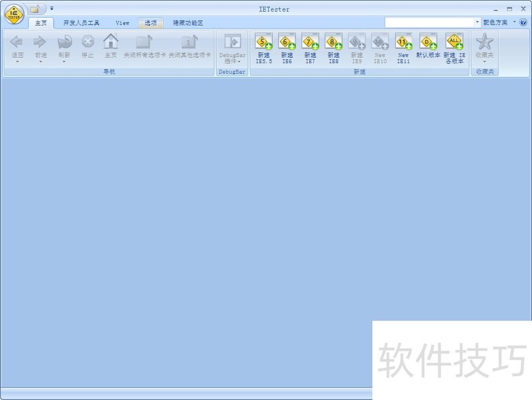The image size is (532, 400).
Task: Switch to the 开发人员工具 tab
Action: 82,22
